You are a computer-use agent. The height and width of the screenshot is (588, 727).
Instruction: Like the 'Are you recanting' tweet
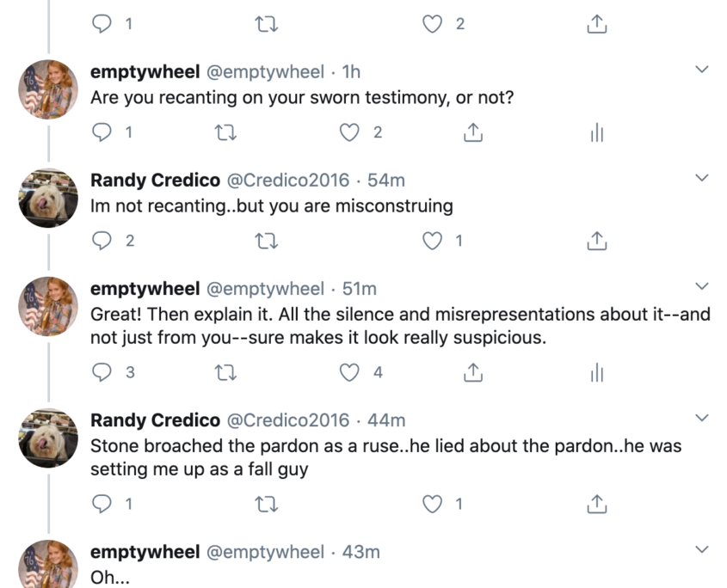point(349,132)
